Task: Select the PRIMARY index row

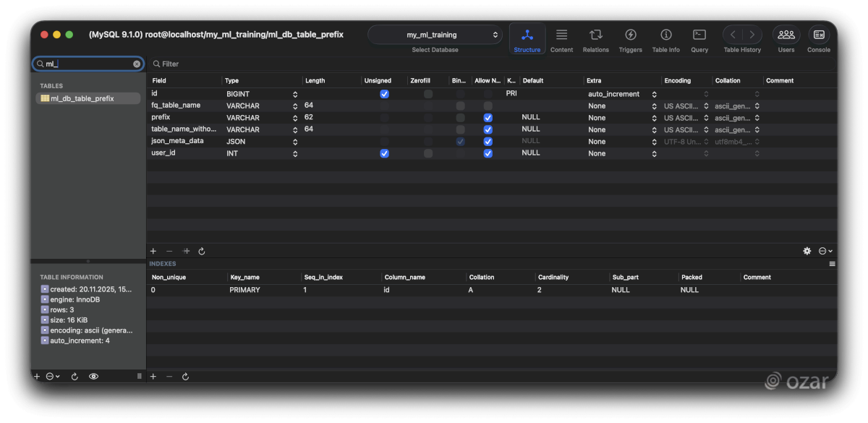Action: tap(492, 289)
